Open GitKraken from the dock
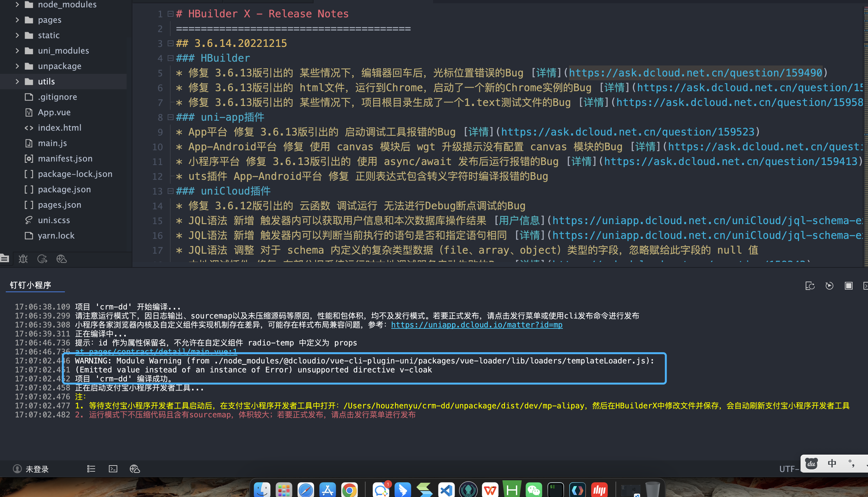Screen dimensions: 868x497 (468, 490)
